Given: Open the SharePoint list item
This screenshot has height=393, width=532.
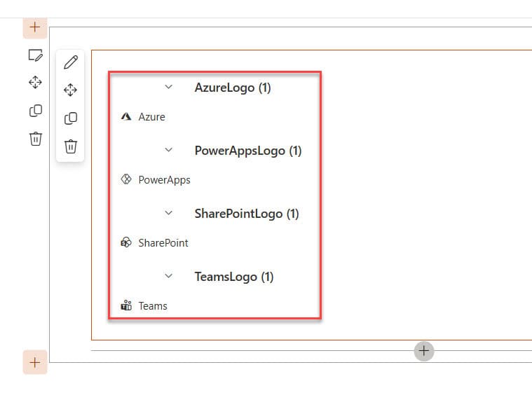Looking at the screenshot, I should tap(163, 243).
